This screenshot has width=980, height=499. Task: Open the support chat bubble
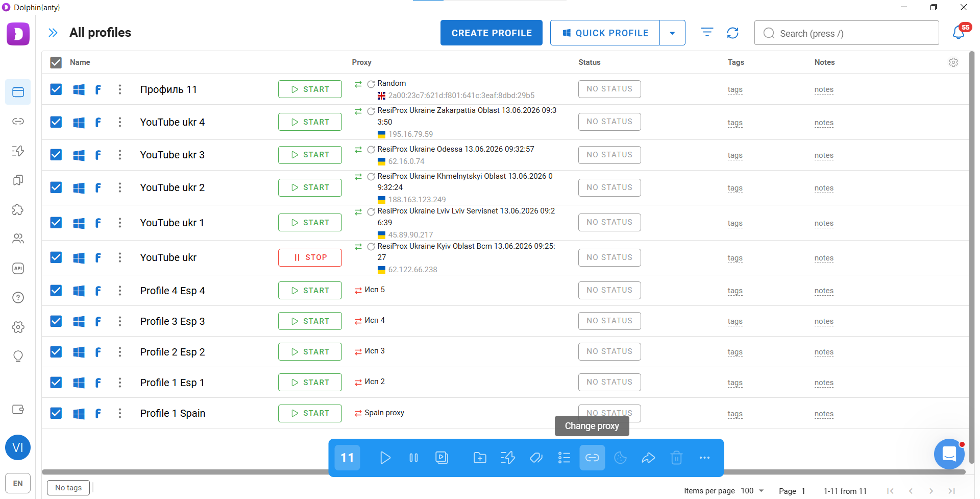pyautogui.click(x=949, y=454)
